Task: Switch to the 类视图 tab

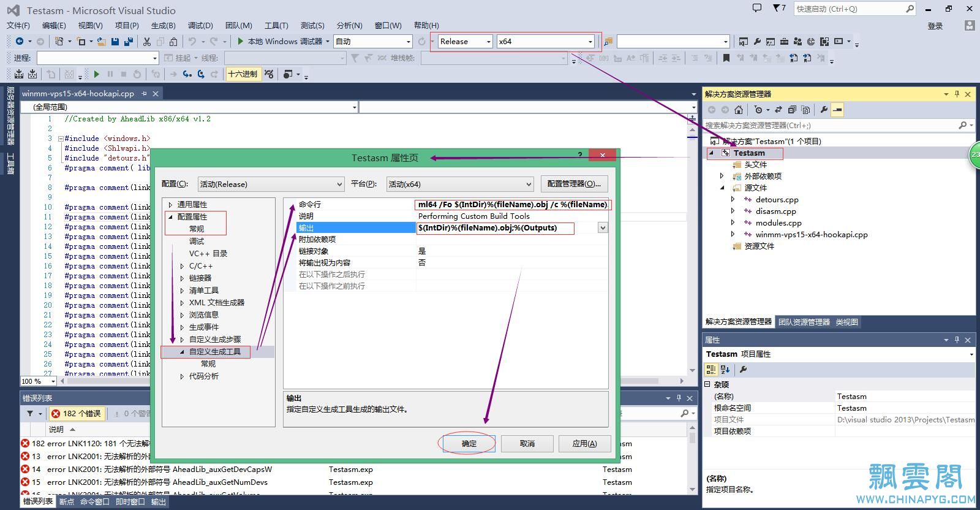Action: click(847, 322)
